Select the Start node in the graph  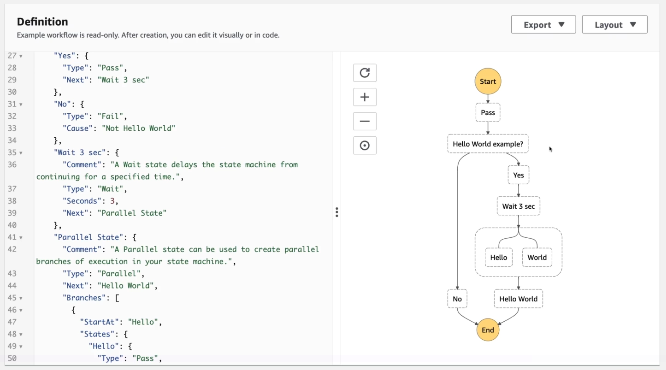pyautogui.click(x=488, y=81)
